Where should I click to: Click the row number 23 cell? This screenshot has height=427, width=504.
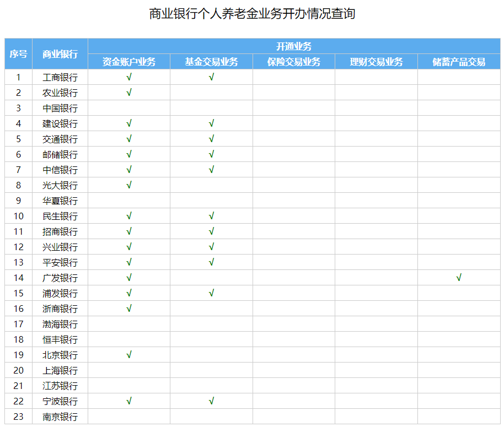[x=18, y=417]
